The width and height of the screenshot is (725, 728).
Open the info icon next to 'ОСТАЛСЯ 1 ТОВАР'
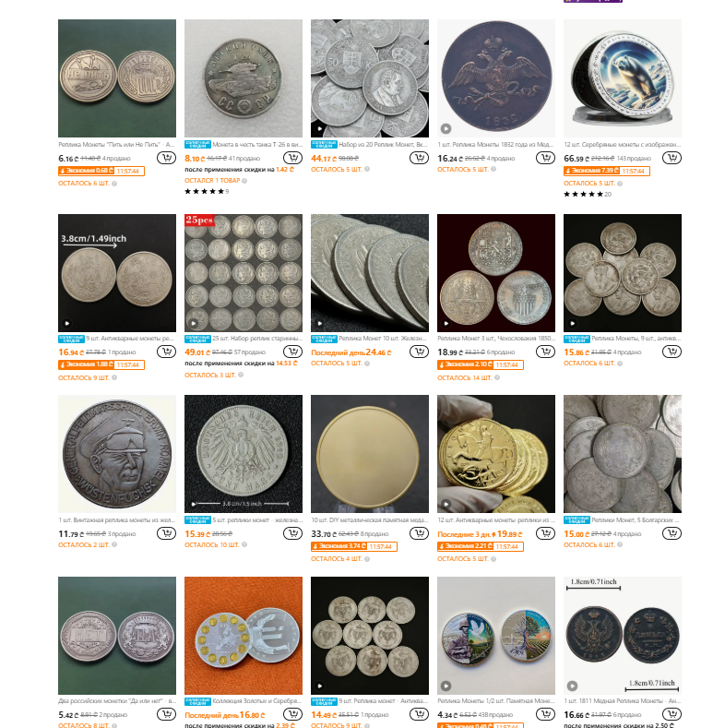(244, 181)
